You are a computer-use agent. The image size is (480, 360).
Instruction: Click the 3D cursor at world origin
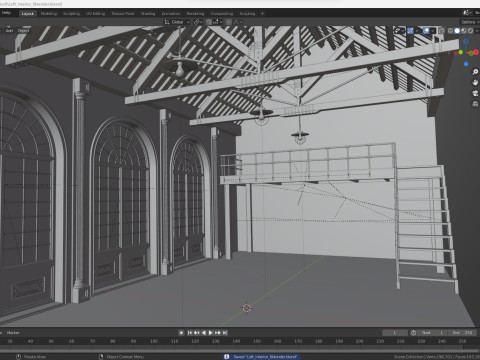tap(247, 308)
